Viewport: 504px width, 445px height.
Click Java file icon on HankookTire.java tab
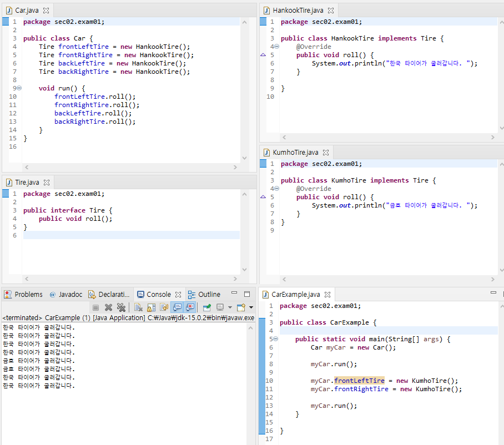point(266,11)
